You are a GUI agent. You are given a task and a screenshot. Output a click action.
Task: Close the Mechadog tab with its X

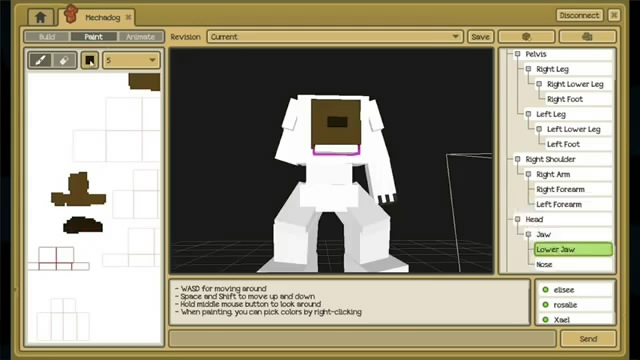click(128, 17)
